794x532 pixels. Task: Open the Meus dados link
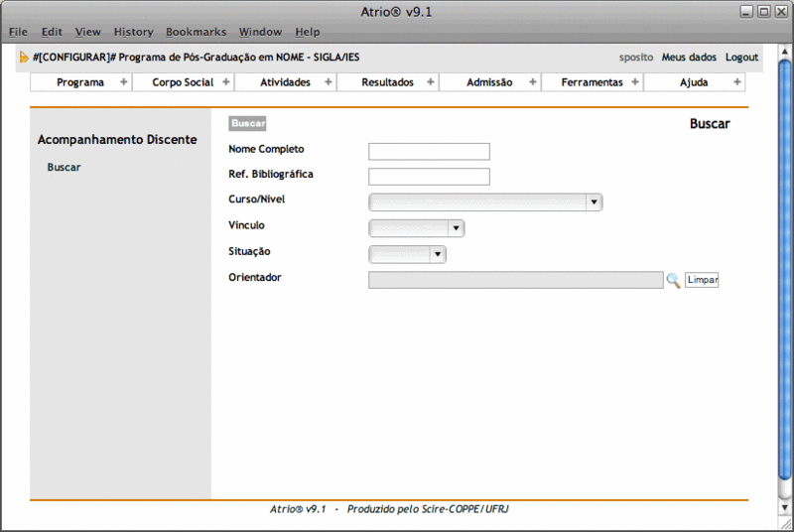click(689, 58)
